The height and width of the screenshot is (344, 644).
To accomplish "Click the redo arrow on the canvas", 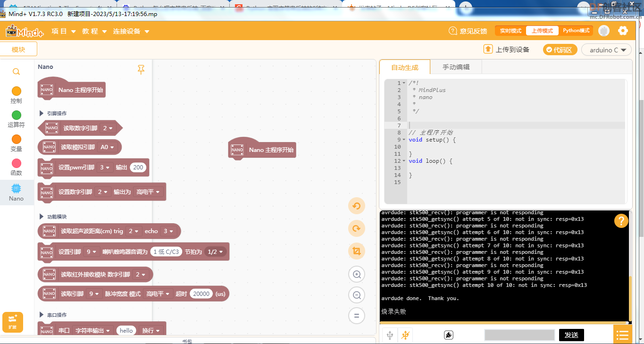I will 357,229.
